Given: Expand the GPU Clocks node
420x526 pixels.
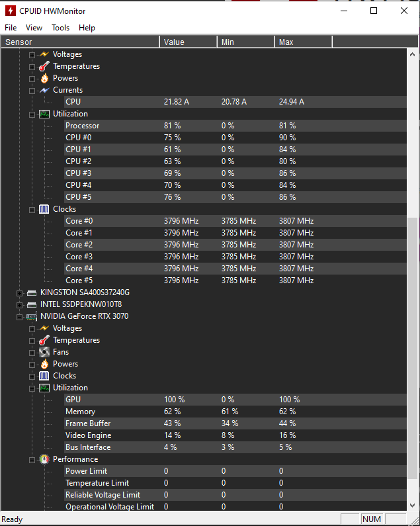Looking at the screenshot, I should pyautogui.click(x=32, y=376).
